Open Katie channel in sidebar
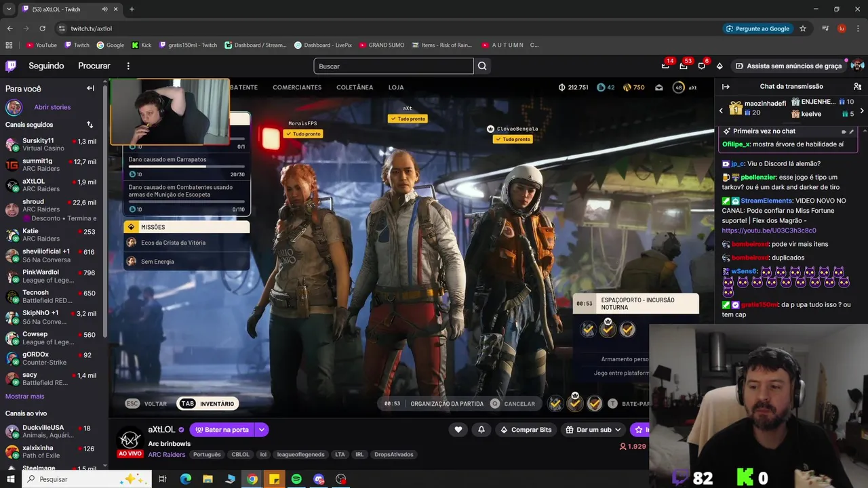868x488 pixels. point(52,235)
